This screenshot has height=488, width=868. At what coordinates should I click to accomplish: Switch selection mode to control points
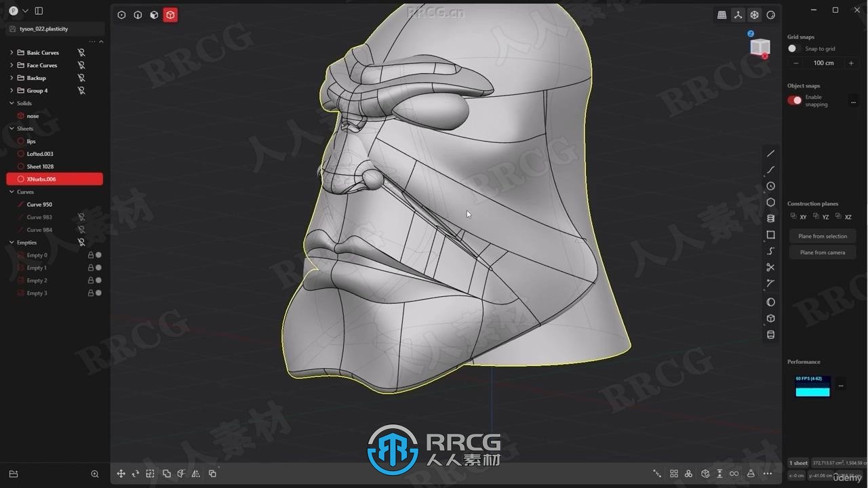pyautogui.click(x=121, y=15)
